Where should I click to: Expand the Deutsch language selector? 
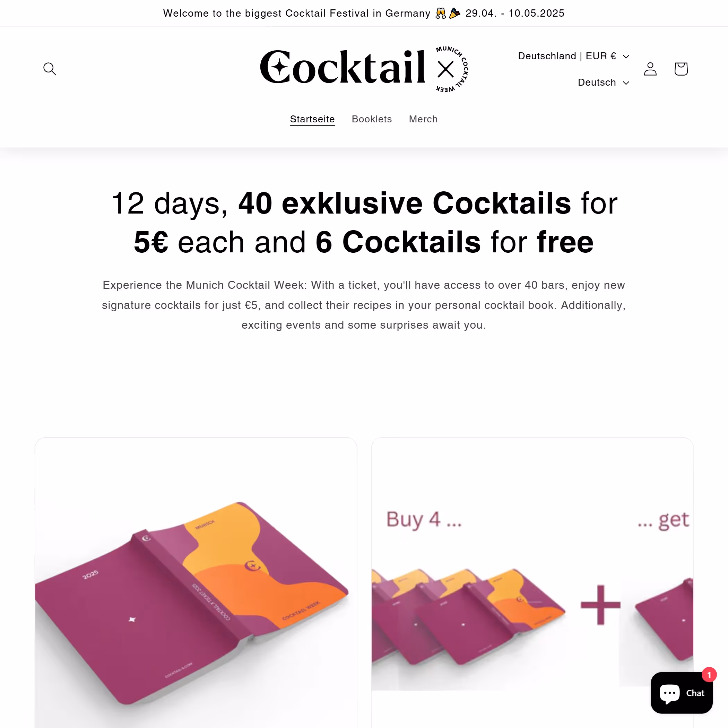(603, 83)
